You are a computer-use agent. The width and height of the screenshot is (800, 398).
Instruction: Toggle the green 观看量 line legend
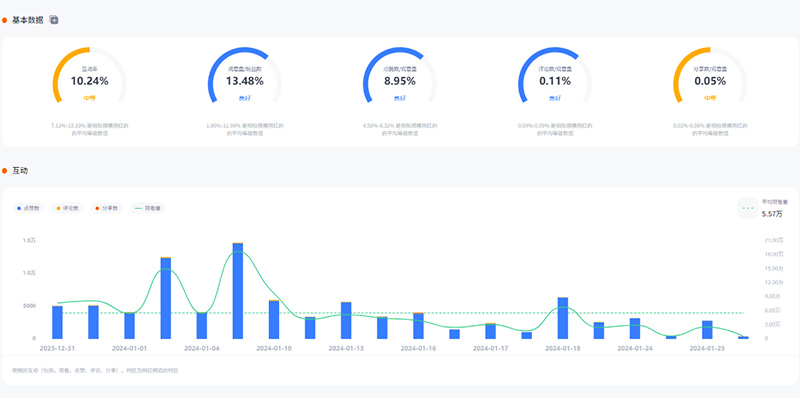tap(148, 208)
